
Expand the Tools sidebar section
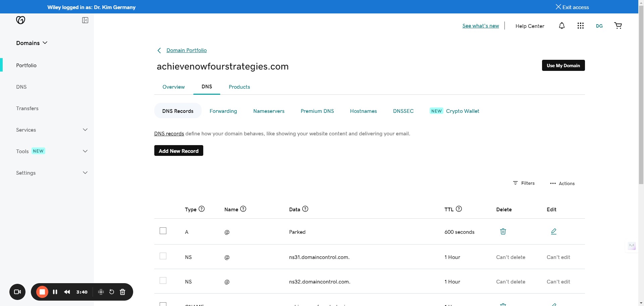coord(85,151)
